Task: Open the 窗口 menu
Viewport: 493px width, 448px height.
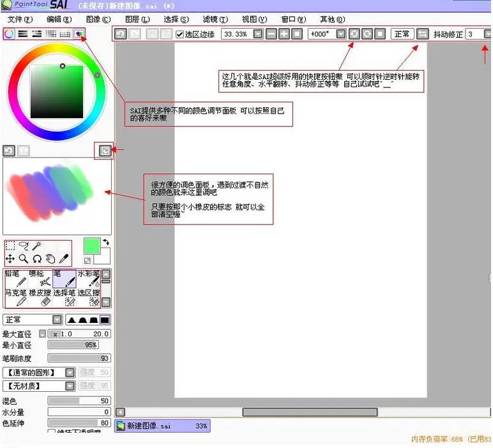Action: click(x=293, y=20)
